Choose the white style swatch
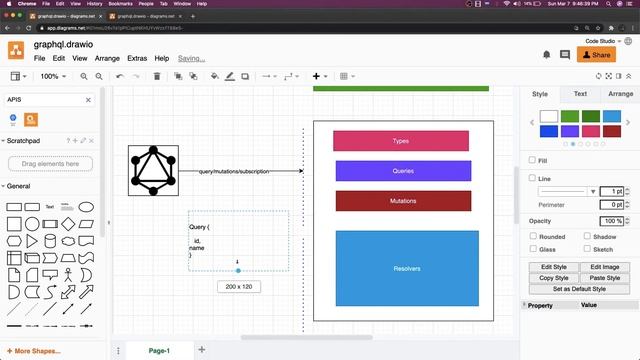This screenshot has height=360, width=640. 549,116
